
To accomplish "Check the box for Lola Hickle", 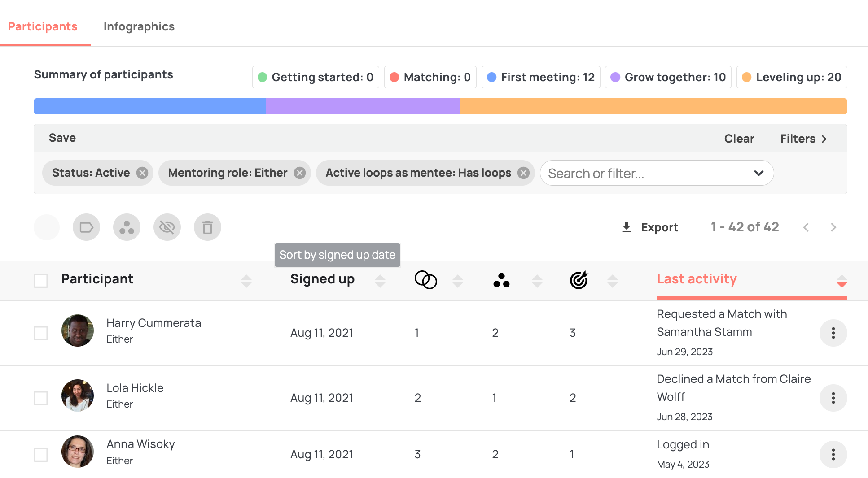I will coord(41,398).
